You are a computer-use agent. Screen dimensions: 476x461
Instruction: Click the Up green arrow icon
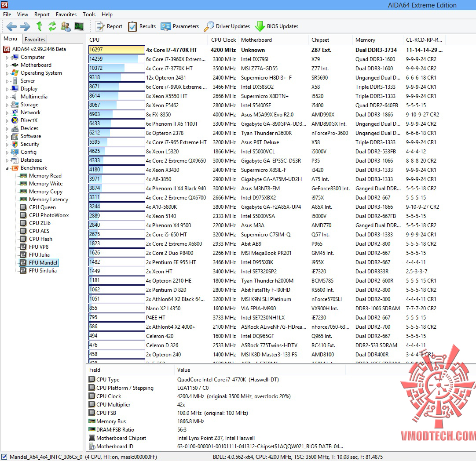point(39,26)
